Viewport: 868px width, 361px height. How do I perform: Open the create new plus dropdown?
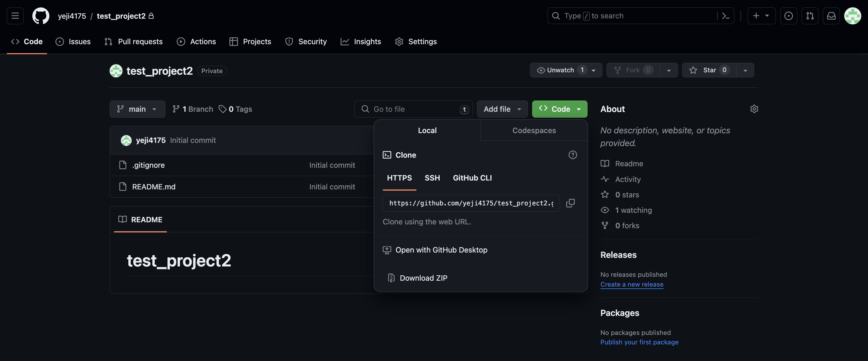click(x=761, y=16)
